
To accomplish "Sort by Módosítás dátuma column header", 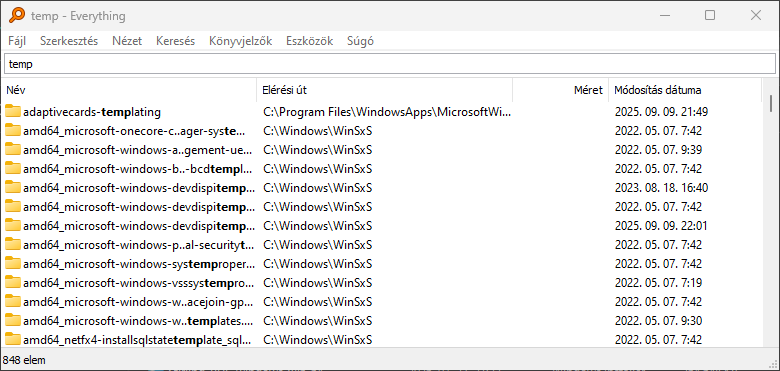I will 684,90.
